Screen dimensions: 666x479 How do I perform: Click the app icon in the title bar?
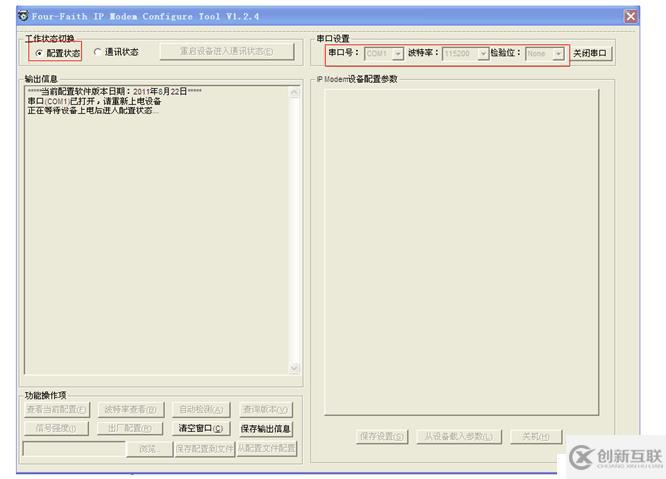tap(23, 16)
